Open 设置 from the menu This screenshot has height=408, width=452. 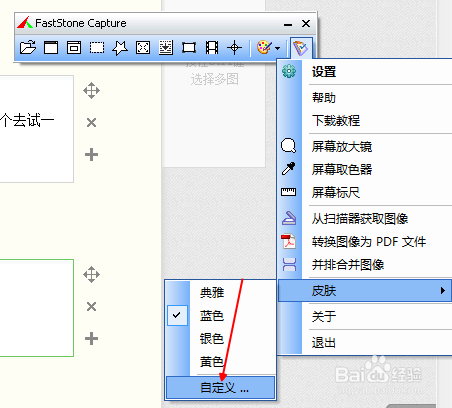click(365, 72)
